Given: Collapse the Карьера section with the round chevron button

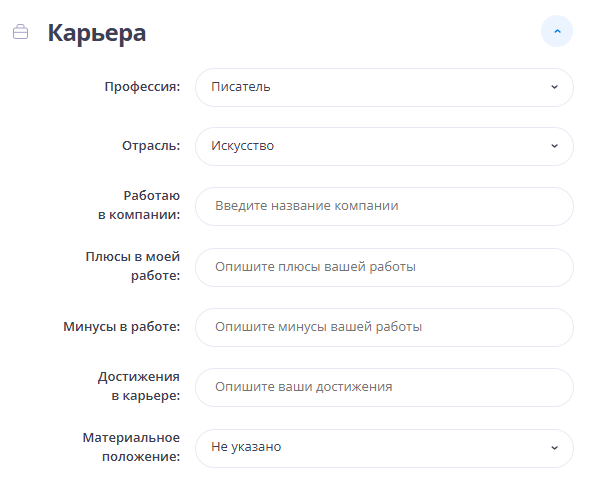Looking at the screenshot, I should pyautogui.click(x=557, y=32).
